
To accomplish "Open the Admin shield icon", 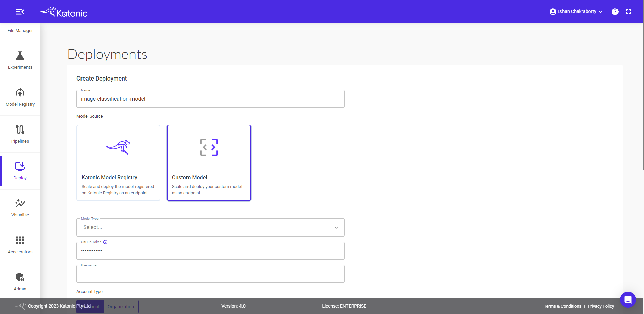I will tap(20, 277).
